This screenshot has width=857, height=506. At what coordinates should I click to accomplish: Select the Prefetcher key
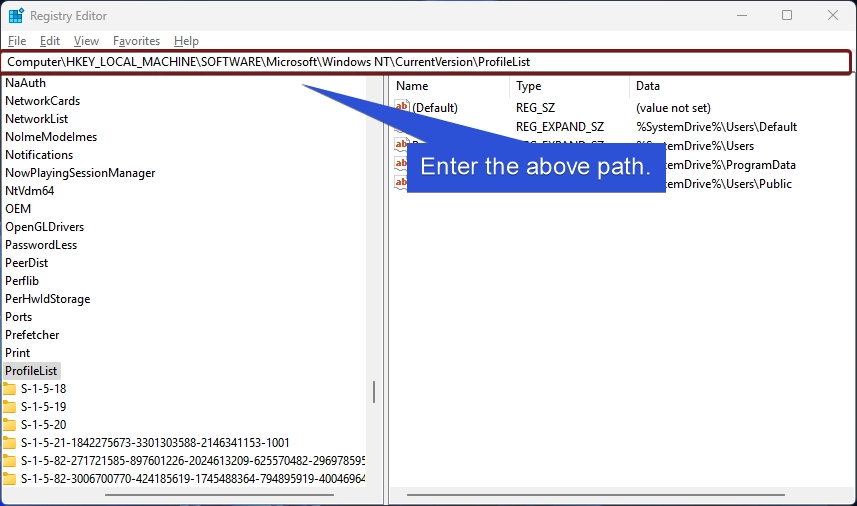(32, 336)
